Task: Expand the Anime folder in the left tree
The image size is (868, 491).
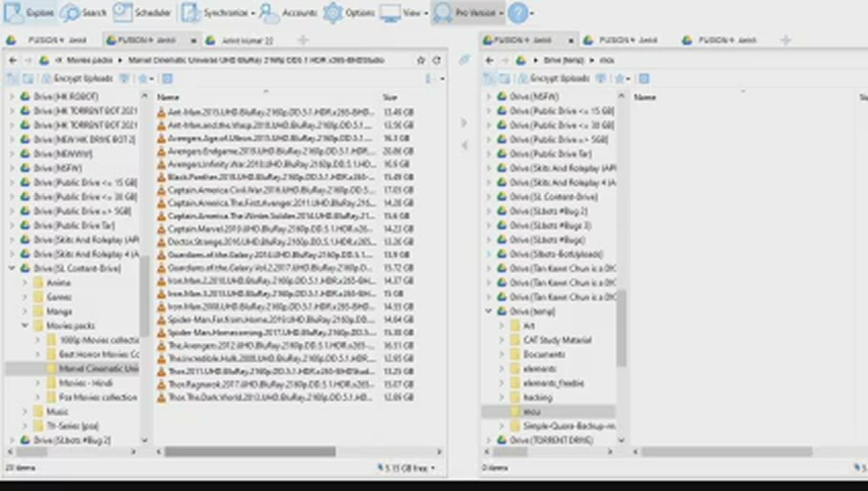Action: (25, 282)
